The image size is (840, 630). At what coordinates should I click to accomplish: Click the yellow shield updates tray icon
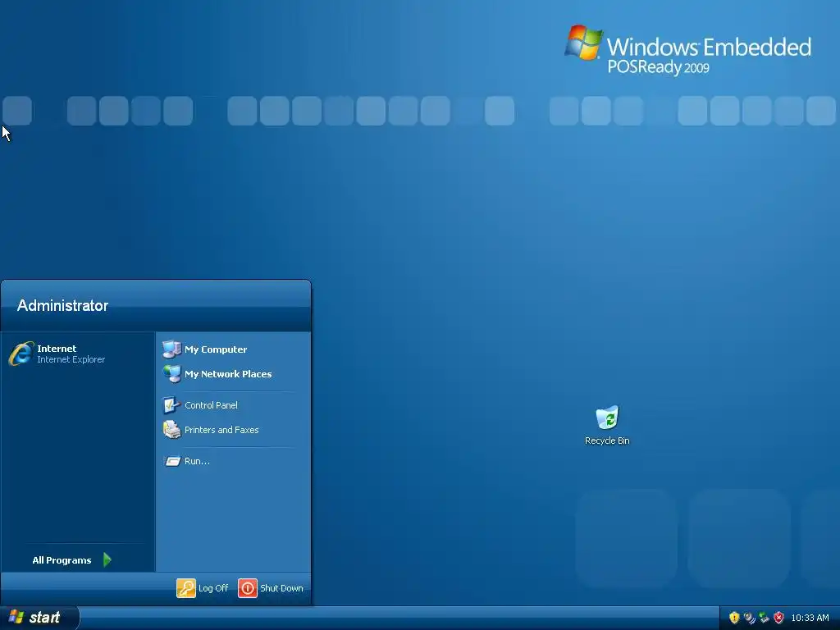(734, 618)
